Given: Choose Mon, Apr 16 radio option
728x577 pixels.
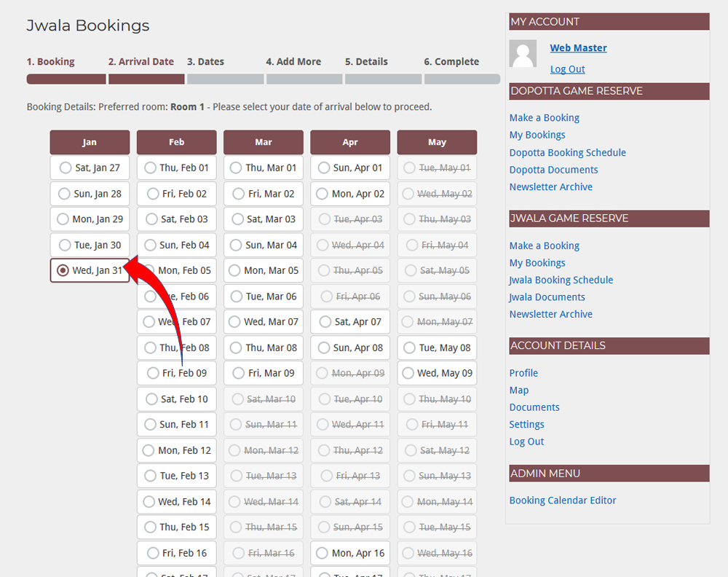Looking at the screenshot, I should [x=323, y=553].
